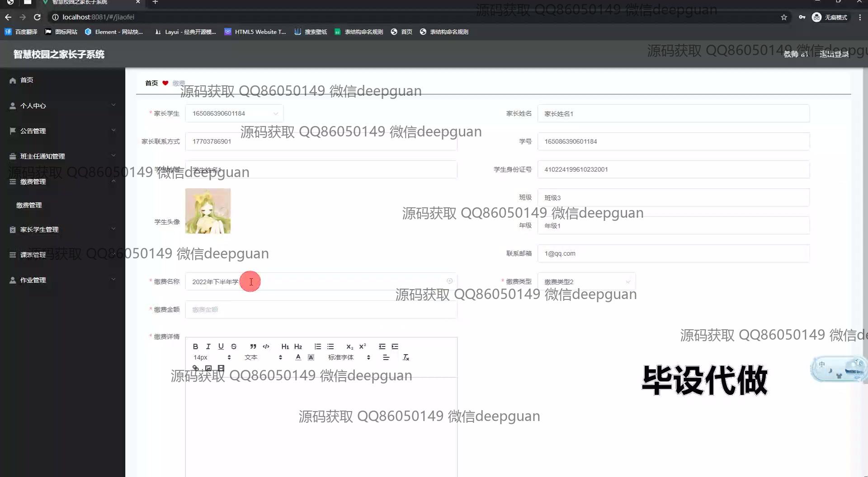Toggle bold formatting in the editor
868x477 pixels.
pos(195,346)
